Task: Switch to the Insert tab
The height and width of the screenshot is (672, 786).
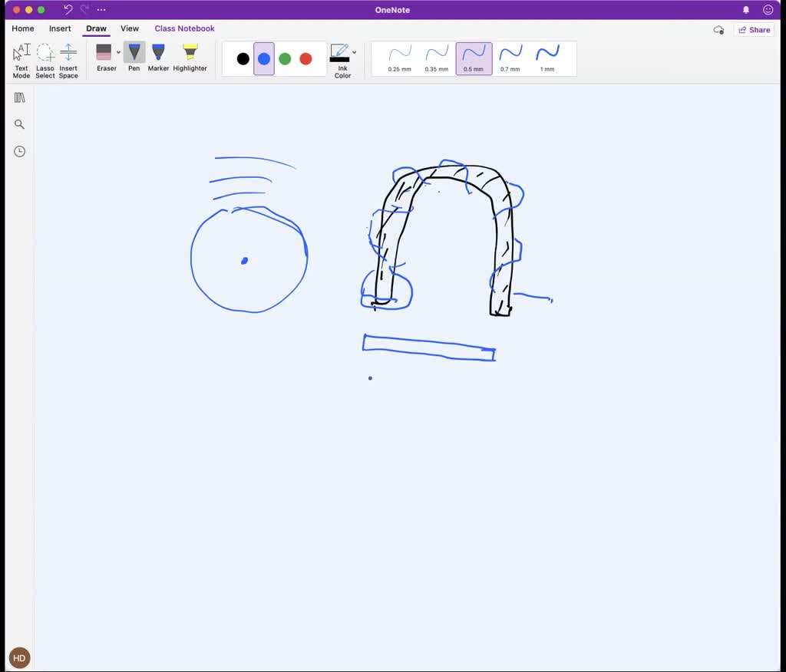Action: tap(60, 28)
